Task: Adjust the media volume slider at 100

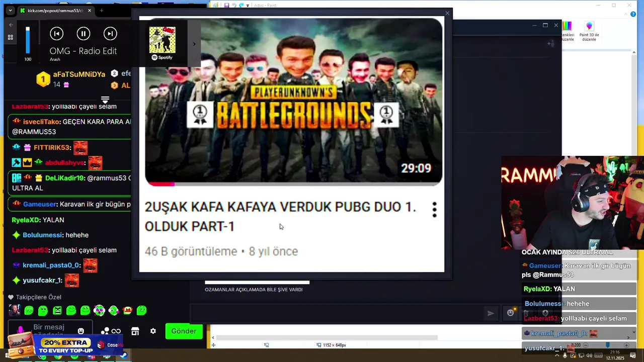Action: point(28,40)
